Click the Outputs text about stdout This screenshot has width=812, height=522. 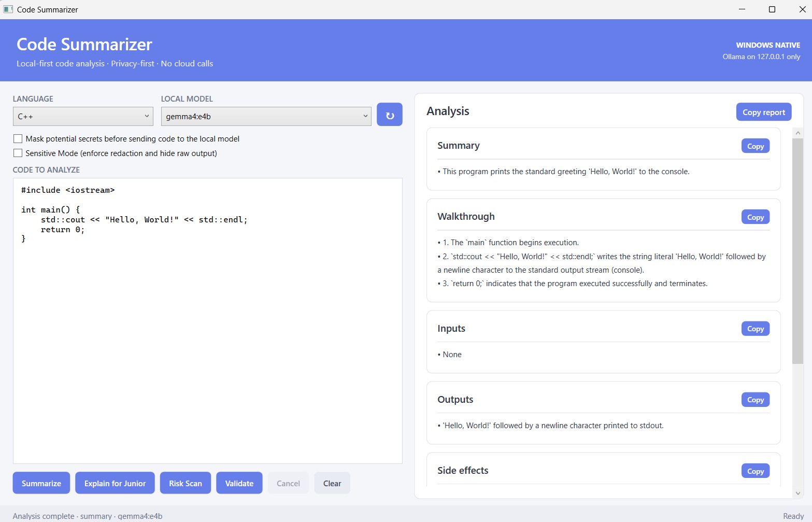(551, 426)
